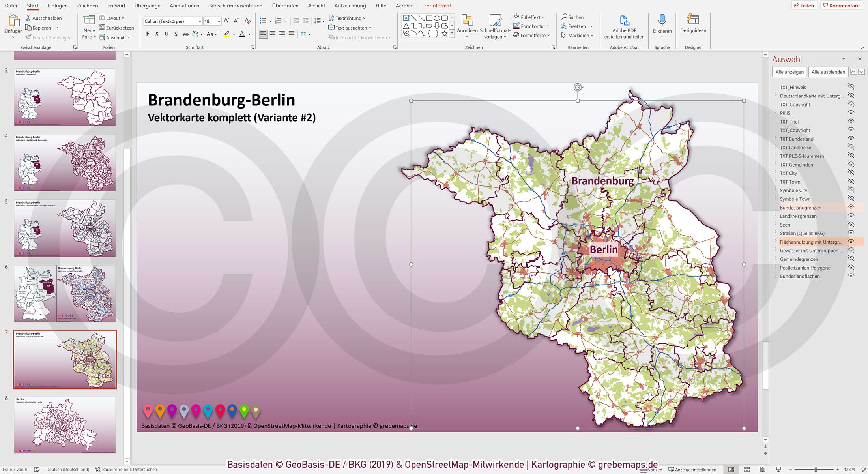Toggle visibility of Gemeindegrenzen
The height and width of the screenshot is (474, 868).
(x=850, y=259)
